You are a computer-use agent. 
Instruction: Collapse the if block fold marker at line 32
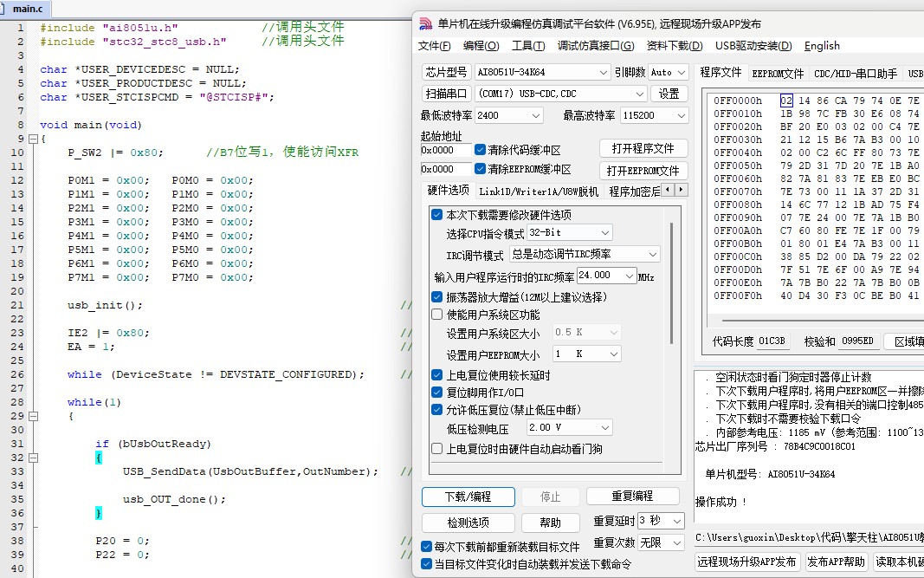34,458
